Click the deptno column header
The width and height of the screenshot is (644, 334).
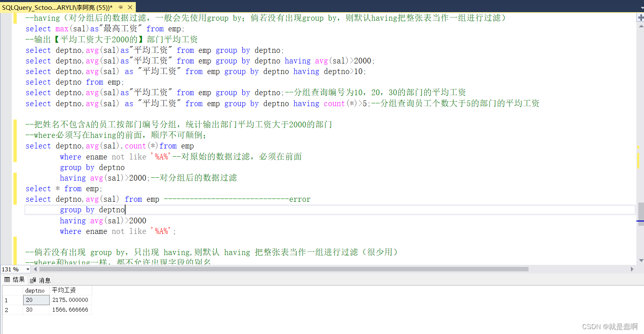coord(36,290)
